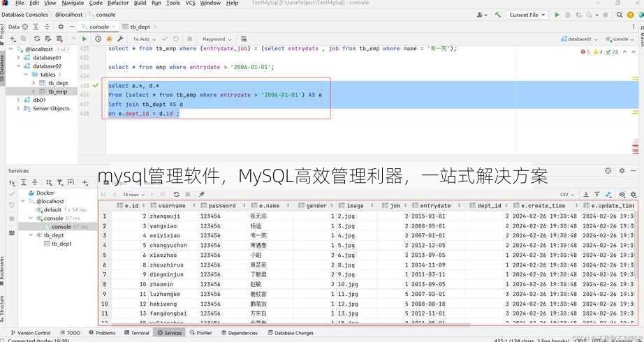The image size is (644, 342).
Task: Run the SQL query with green Execute arrow
Action: [x=85, y=39]
